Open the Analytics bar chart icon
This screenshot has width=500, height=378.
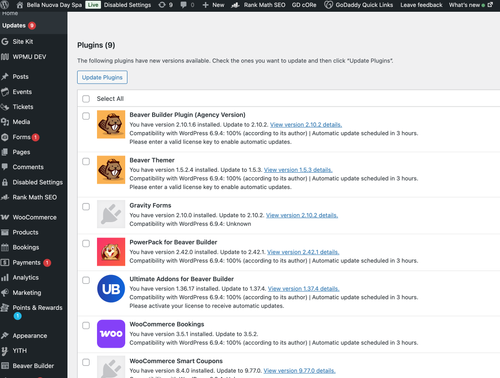[5, 278]
